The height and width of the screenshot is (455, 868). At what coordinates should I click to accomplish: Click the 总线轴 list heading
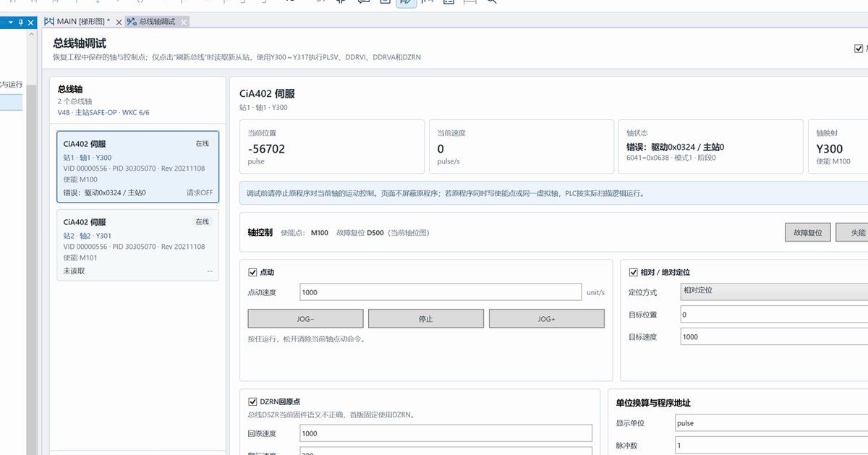[70, 89]
